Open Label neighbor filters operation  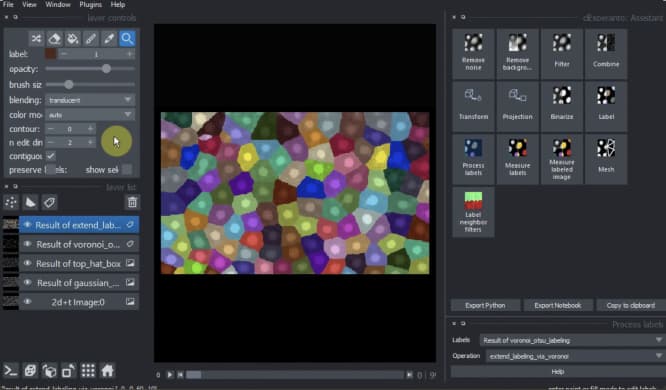coord(473,212)
